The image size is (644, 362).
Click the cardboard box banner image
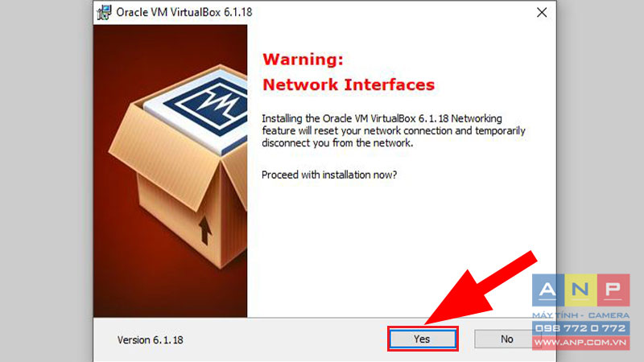[x=170, y=171]
